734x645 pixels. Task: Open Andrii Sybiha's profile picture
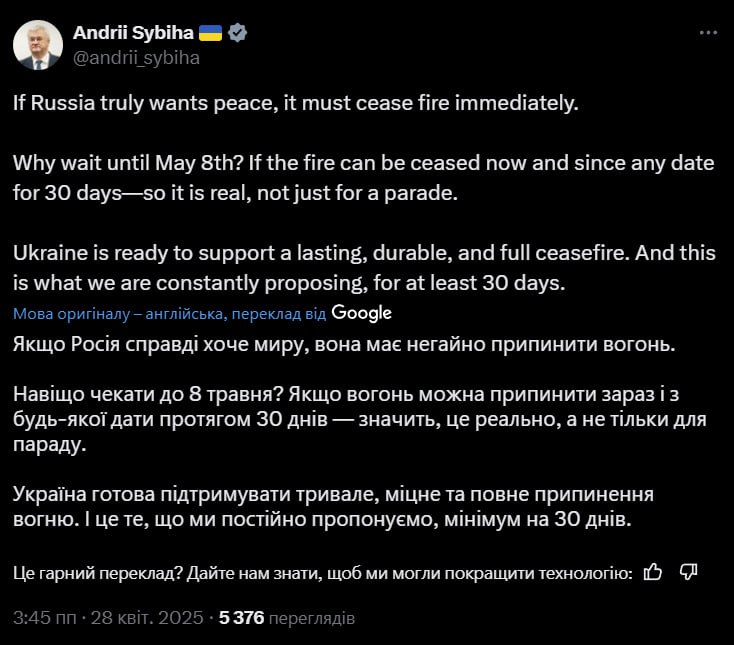pos(39,45)
